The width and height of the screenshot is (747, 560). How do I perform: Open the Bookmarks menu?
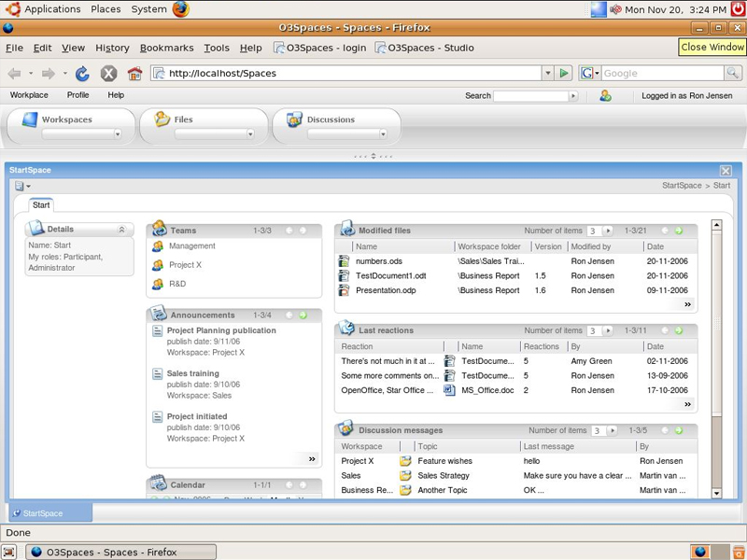pyautogui.click(x=166, y=48)
